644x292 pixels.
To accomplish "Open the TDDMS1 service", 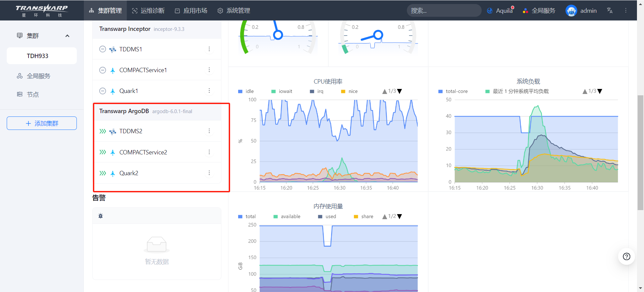I will coord(130,49).
